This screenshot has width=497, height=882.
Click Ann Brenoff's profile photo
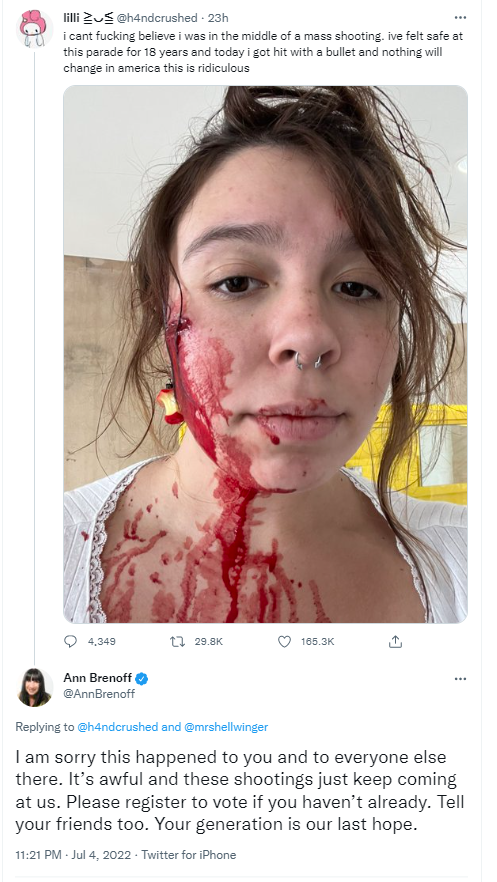coord(35,687)
